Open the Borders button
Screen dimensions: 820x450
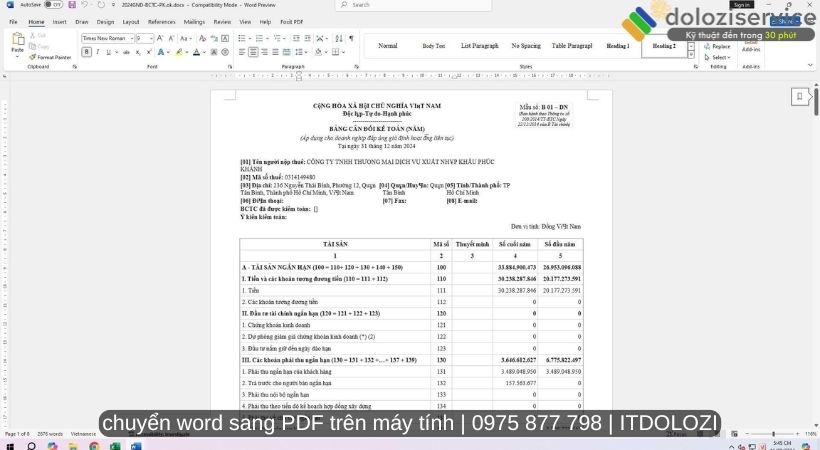pyautogui.click(x=336, y=52)
